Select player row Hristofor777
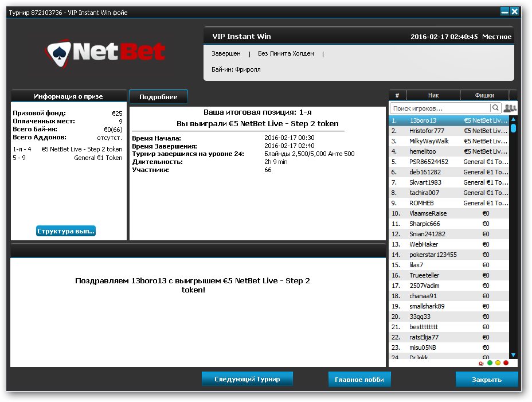Screen dimensions: 532x402 pos(449,131)
